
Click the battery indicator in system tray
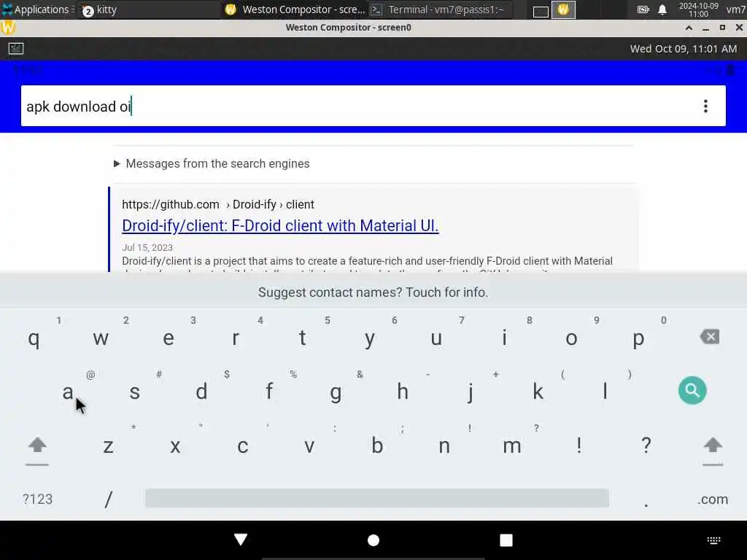[x=643, y=9]
